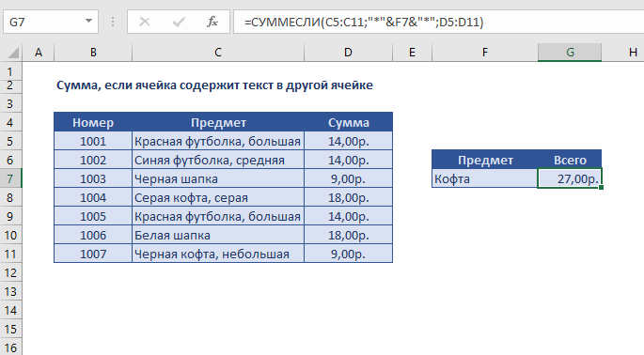Click the Предмет table header in column C
The image size is (644, 355).
click(218, 122)
